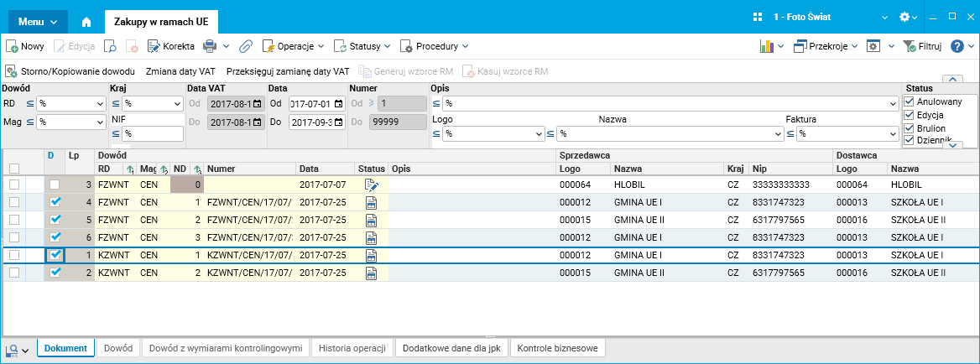980x364 pixels.
Task: Open Kontrole biznesowe tab
Action: tap(558, 348)
